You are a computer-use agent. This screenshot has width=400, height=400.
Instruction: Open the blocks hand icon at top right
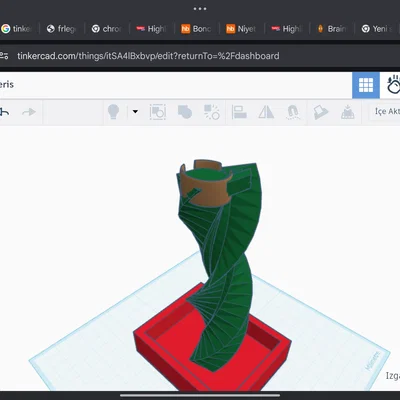[393, 85]
